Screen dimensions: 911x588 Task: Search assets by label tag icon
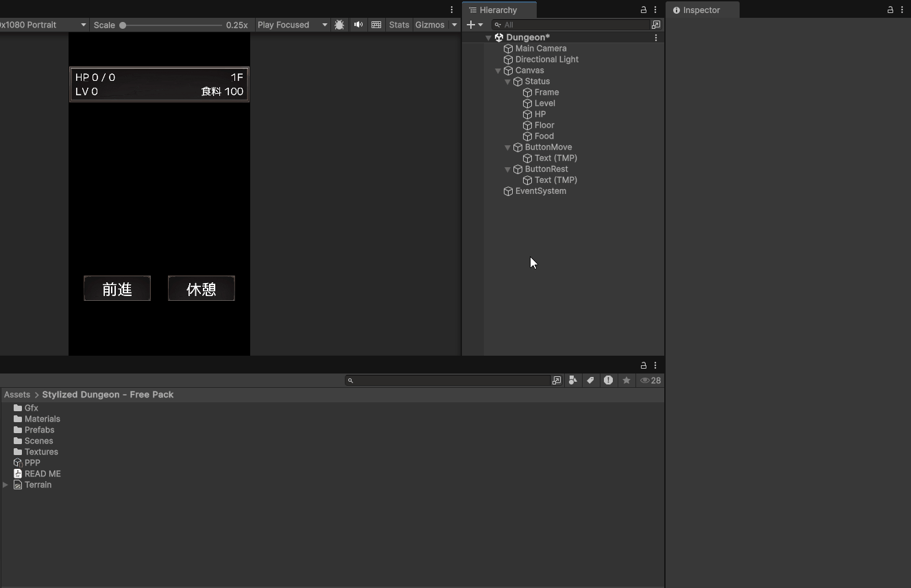[590, 380]
